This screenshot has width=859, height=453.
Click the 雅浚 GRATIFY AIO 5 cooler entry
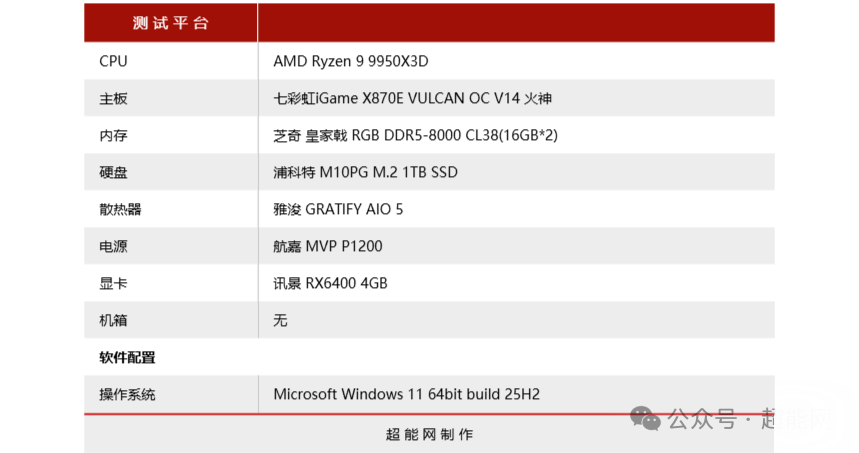coord(338,209)
